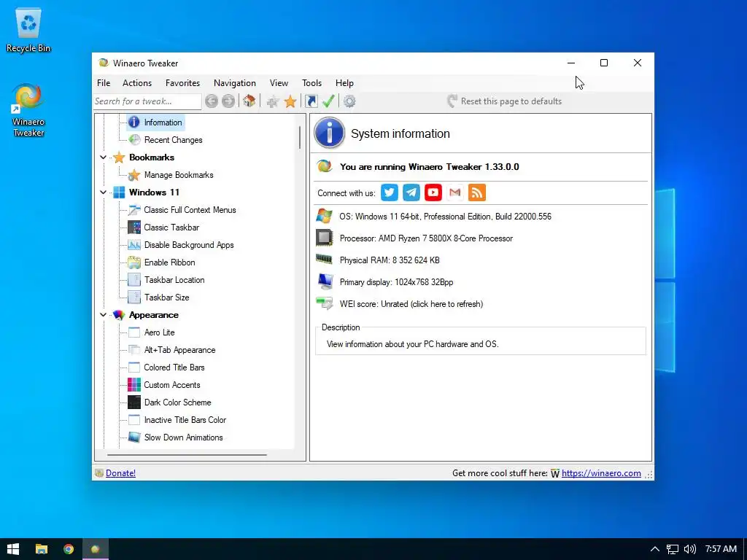Open the File menu
Viewport: 747px width, 560px height.
click(x=104, y=83)
